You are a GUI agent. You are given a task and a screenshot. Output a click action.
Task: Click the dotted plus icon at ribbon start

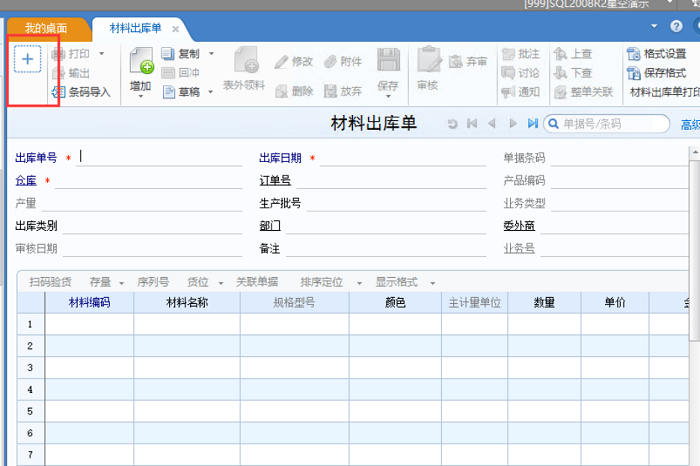click(x=27, y=59)
